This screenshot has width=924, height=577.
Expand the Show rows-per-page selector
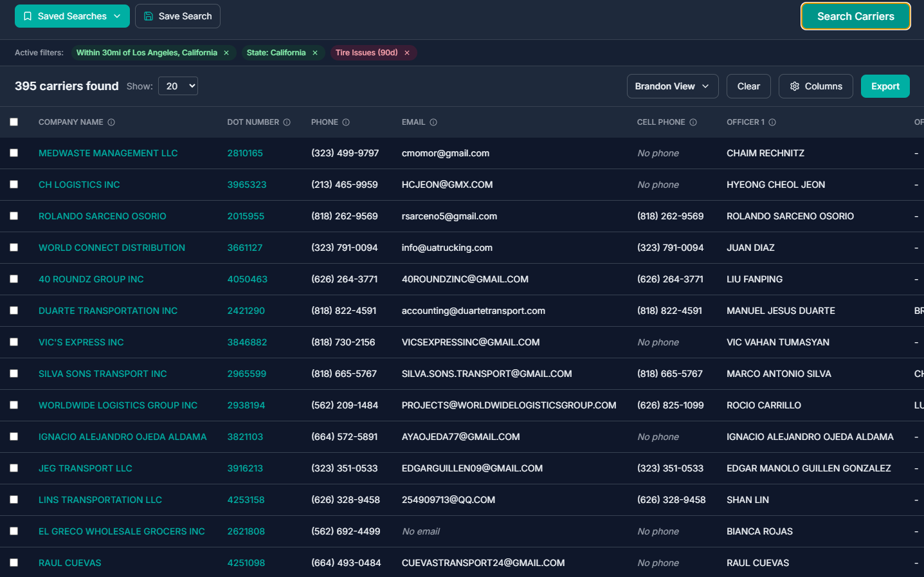coord(179,86)
